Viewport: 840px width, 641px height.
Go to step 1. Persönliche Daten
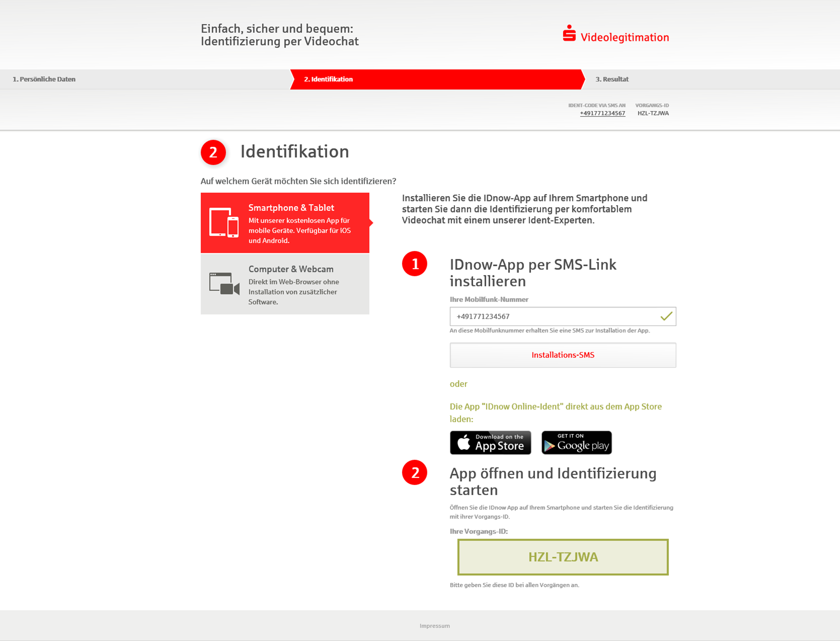44,80
